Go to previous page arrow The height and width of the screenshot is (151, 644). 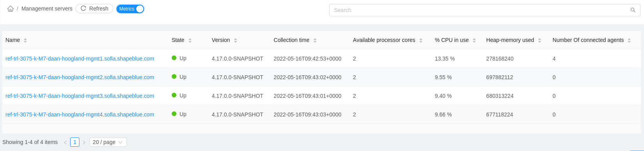[x=65, y=142]
